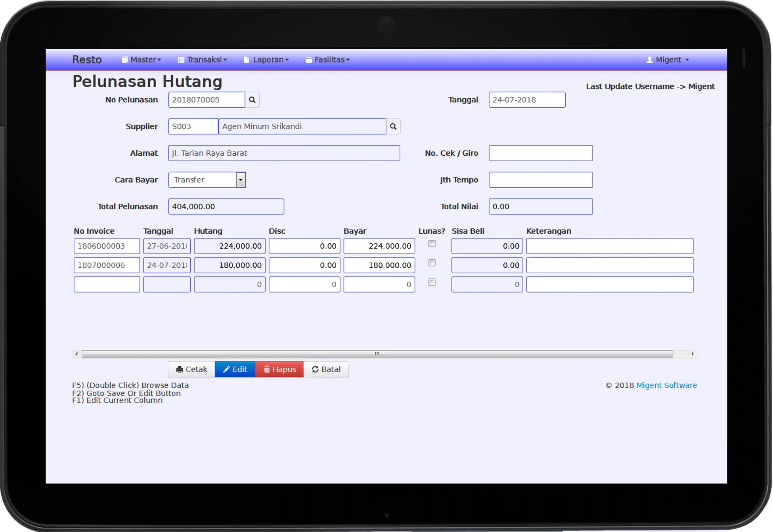Click the supplier code field S003
The height and width of the screenshot is (532, 773).
point(193,126)
